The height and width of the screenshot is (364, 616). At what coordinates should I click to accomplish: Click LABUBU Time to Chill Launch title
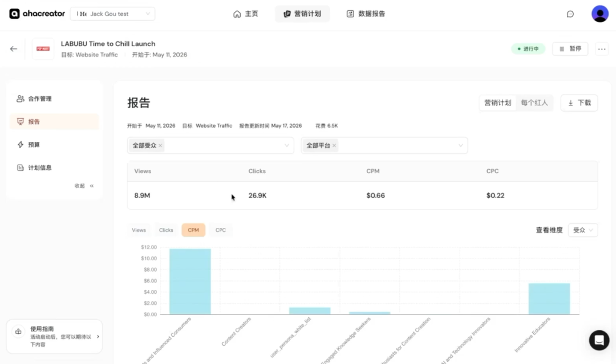click(108, 44)
